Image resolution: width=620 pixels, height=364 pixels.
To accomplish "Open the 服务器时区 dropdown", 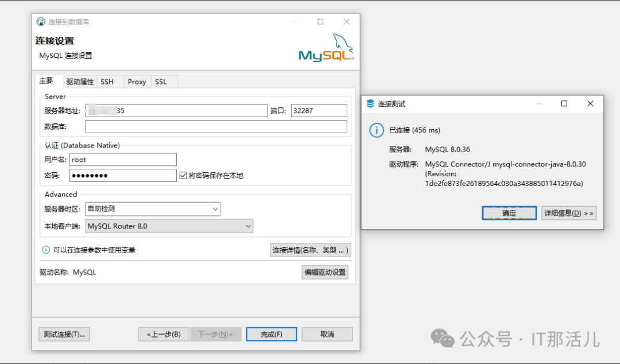I will tap(216, 209).
